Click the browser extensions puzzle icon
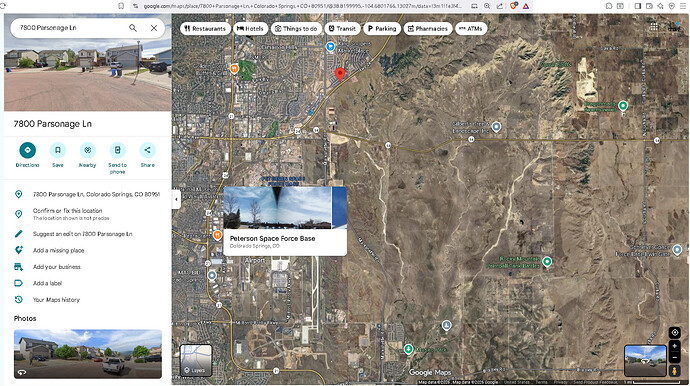 pos(609,6)
